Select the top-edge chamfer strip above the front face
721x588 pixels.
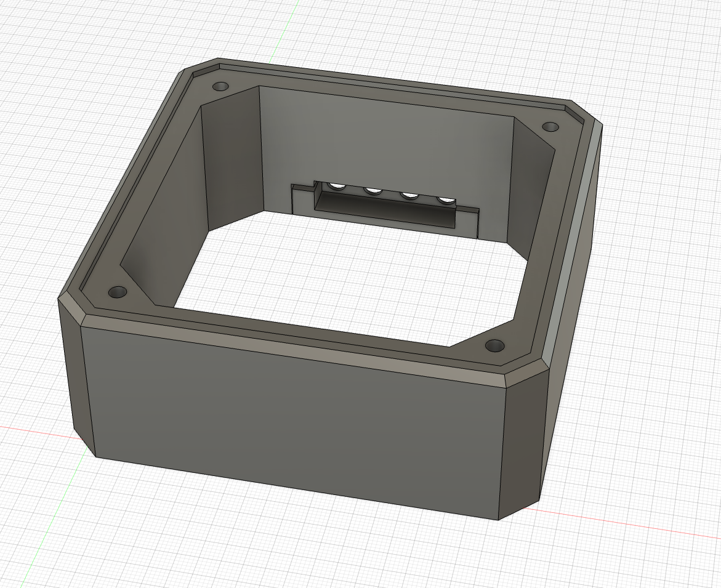click(x=294, y=350)
